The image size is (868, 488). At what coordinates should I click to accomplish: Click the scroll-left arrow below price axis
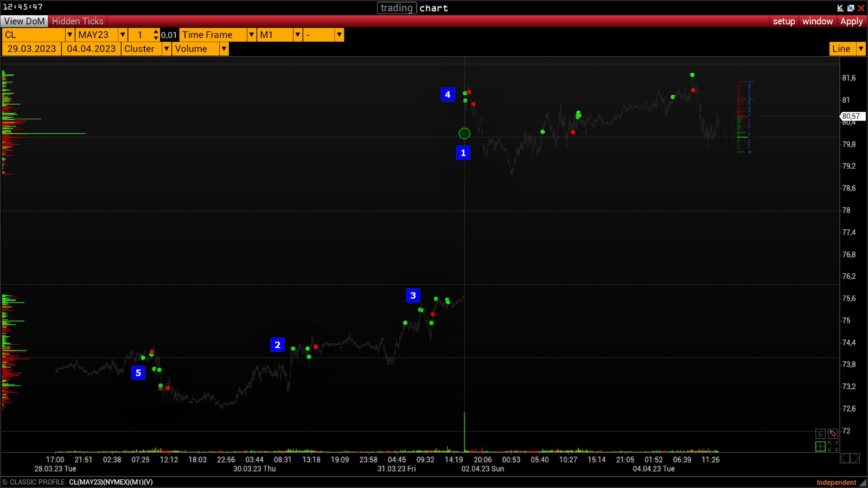coord(845,459)
